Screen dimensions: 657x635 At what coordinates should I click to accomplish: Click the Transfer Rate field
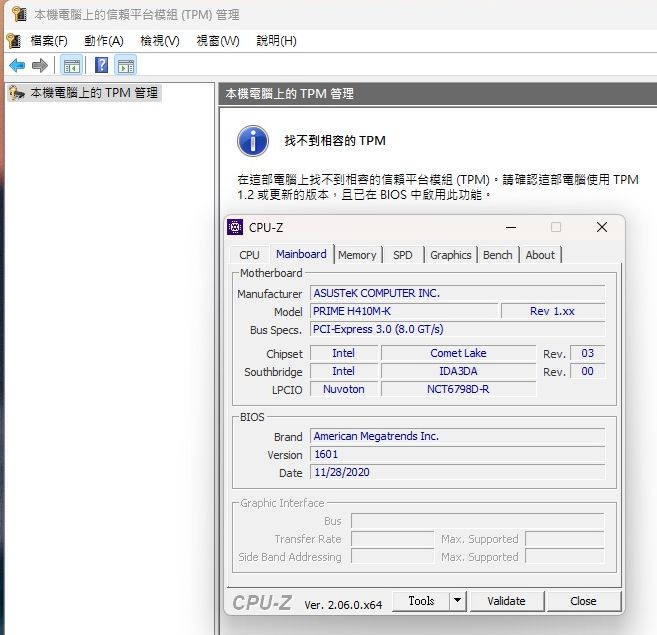pyautogui.click(x=393, y=539)
